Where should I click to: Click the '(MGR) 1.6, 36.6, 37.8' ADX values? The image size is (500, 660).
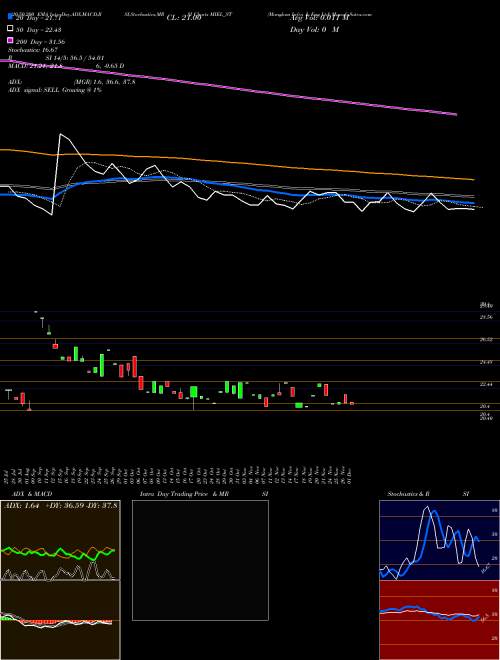pyautogui.click(x=104, y=82)
